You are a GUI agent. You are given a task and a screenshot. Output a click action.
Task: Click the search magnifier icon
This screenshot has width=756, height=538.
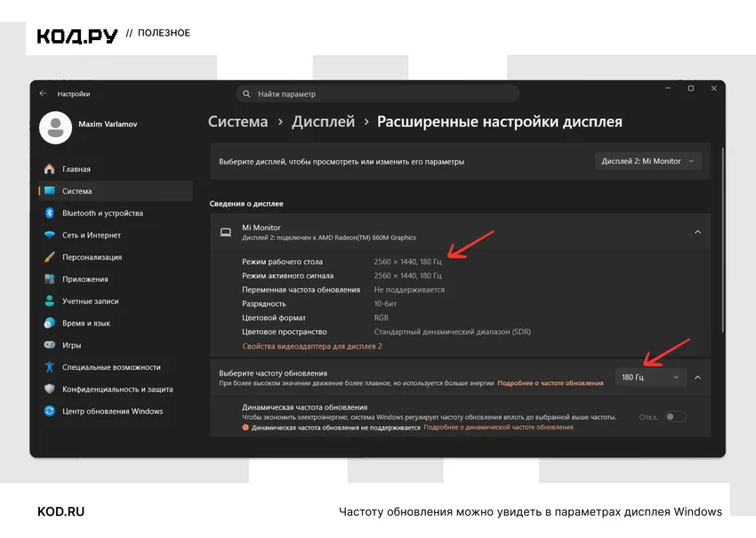coord(246,93)
